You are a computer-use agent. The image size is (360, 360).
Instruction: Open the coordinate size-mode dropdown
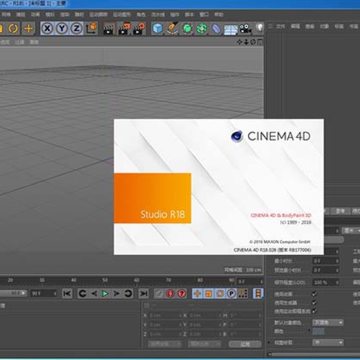point(204,344)
